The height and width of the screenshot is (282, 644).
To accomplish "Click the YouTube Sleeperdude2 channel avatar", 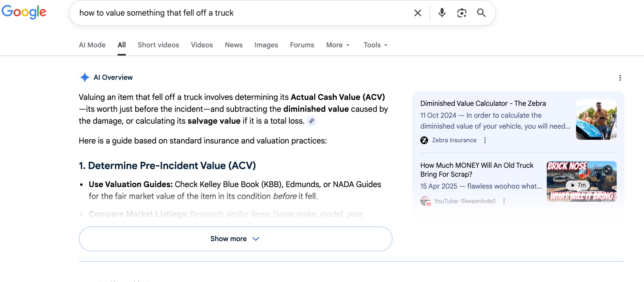I will tap(425, 201).
